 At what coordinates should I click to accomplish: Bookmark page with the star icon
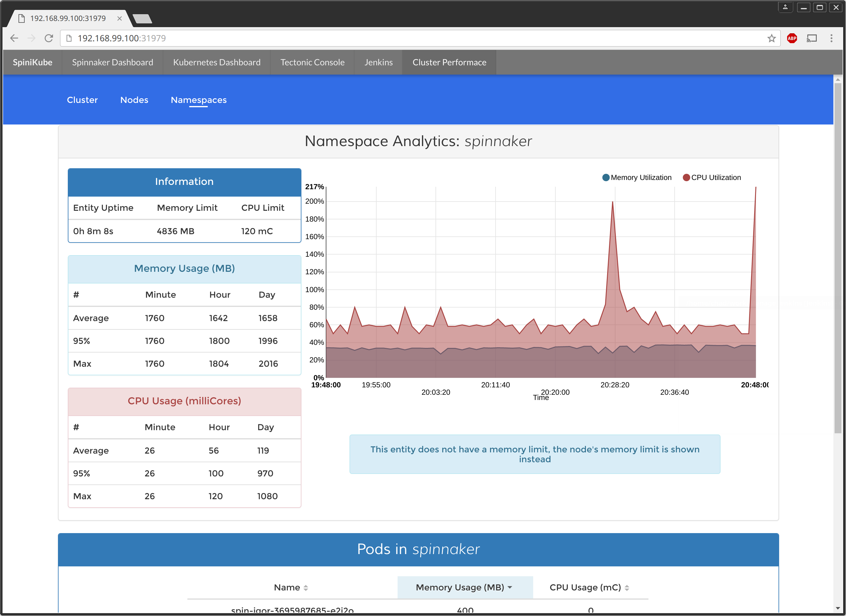coord(771,38)
